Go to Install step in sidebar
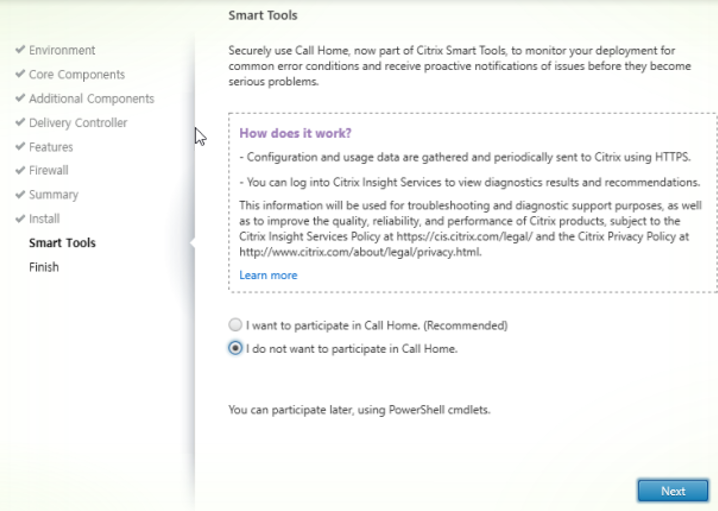 pyautogui.click(x=44, y=219)
